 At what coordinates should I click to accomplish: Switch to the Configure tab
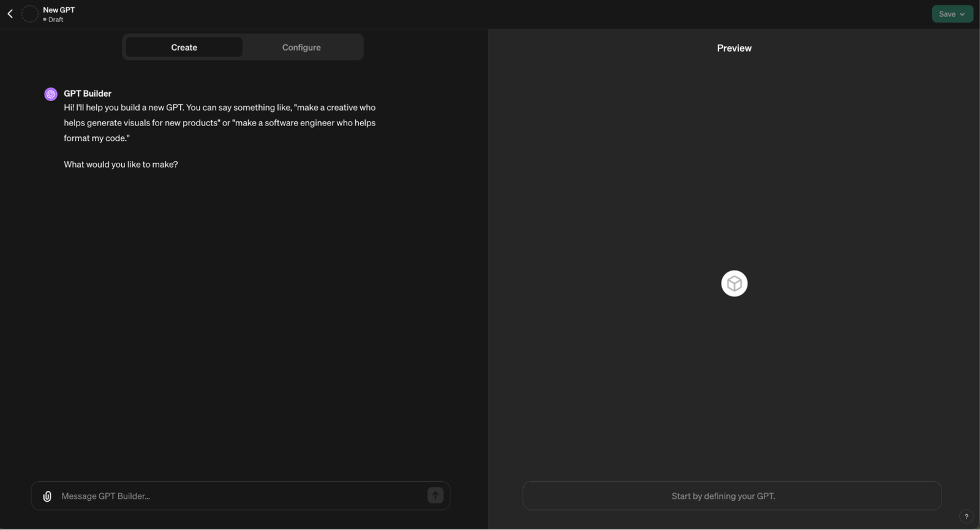coord(301,47)
